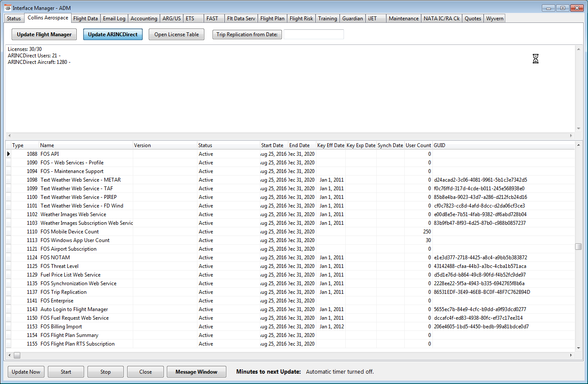Switch to the Quotes tab
Viewport: 588px width, 384px height.
(x=473, y=19)
